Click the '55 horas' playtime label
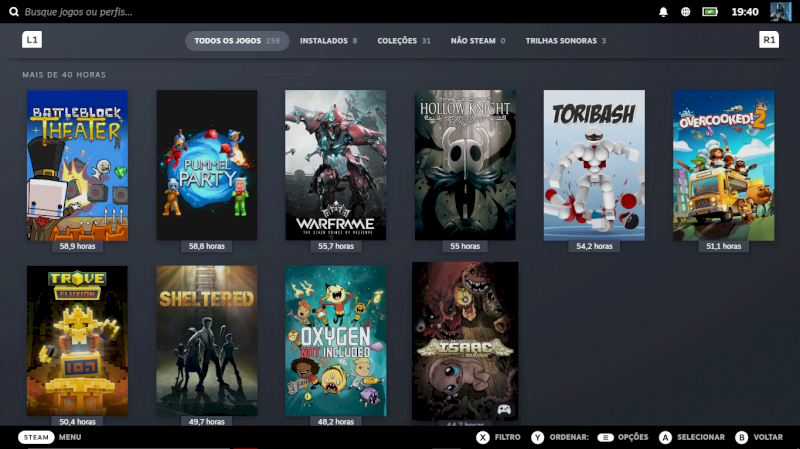Image resolution: width=800 pixels, height=449 pixels. (465, 246)
